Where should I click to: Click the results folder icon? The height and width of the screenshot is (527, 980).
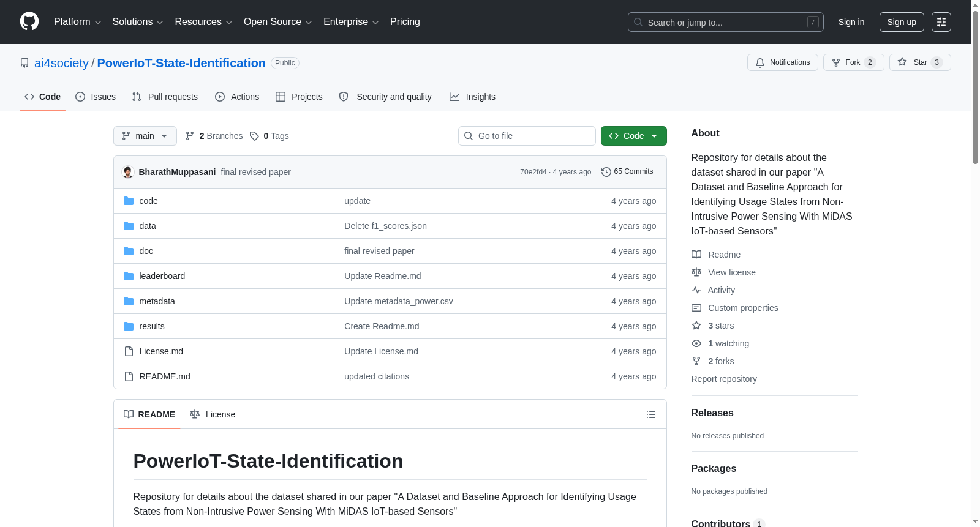(x=129, y=326)
